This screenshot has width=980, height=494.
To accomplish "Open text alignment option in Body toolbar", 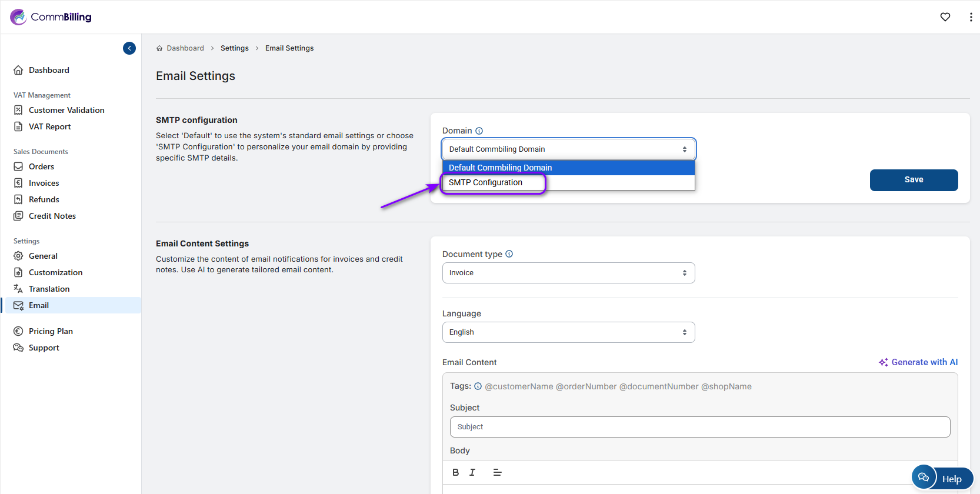I will (x=497, y=472).
